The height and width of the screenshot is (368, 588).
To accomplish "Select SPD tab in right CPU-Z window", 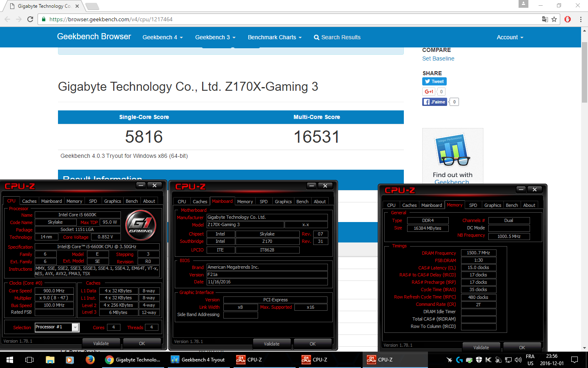I will [x=473, y=205].
